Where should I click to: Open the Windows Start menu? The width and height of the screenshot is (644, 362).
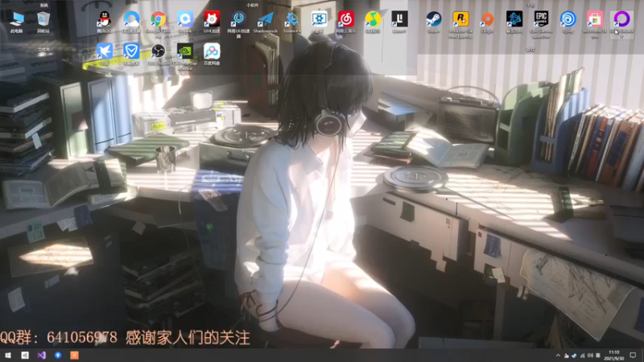(x=8, y=356)
